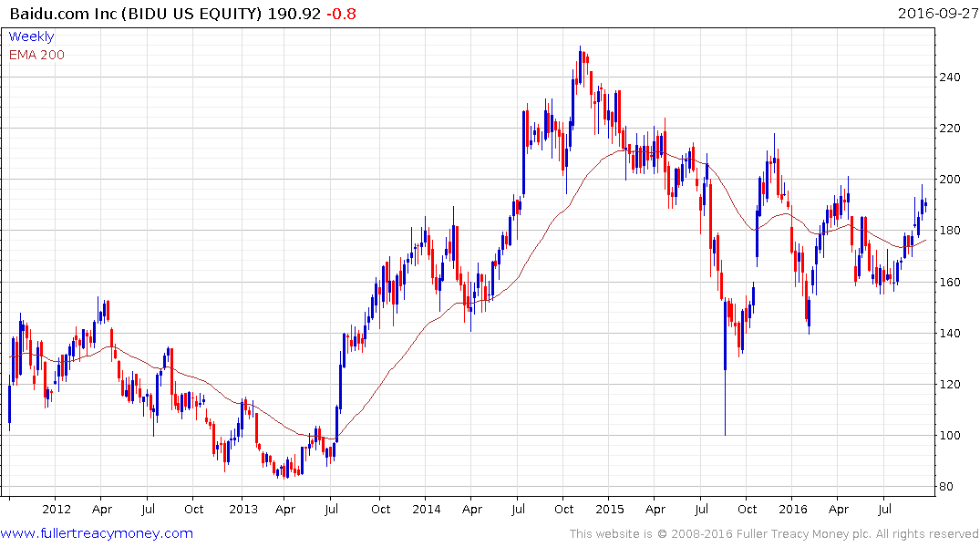Screen dimensions: 980x547
Task: Select the red price change '-0.8'
Action: (x=341, y=14)
